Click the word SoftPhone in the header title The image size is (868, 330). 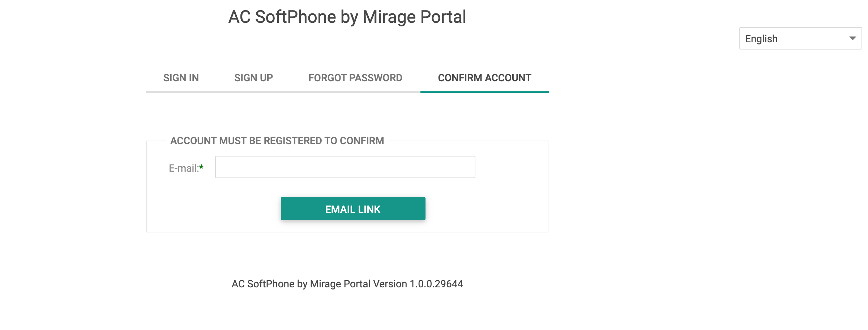click(x=296, y=17)
